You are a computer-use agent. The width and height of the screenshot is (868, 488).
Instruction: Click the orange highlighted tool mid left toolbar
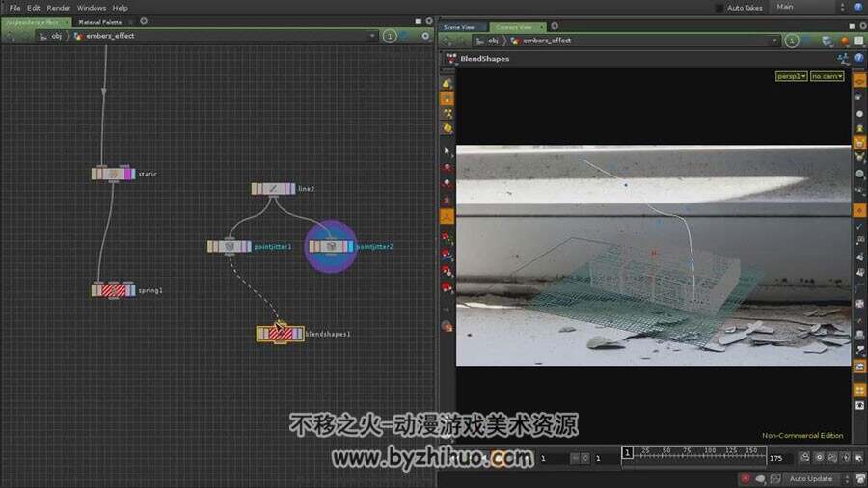[x=447, y=217]
